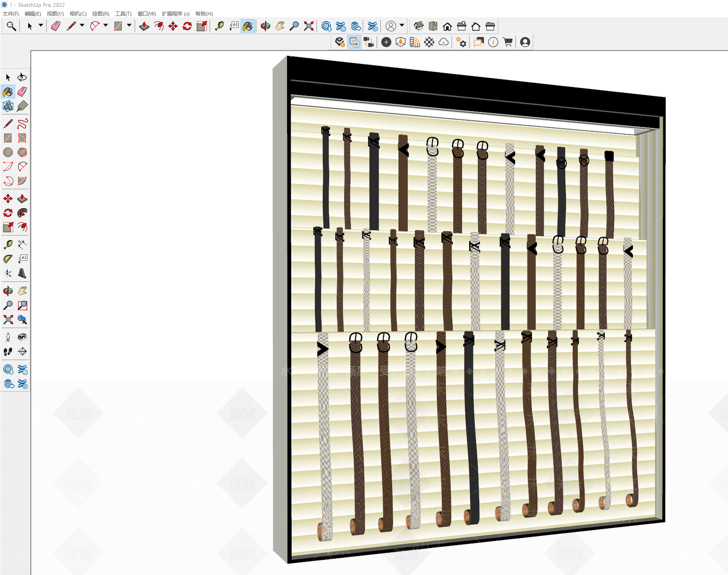The width and height of the screenshot is (728, 575).
Task: Select Orbit in the top toolbar
Action: [x=266, y=26]
